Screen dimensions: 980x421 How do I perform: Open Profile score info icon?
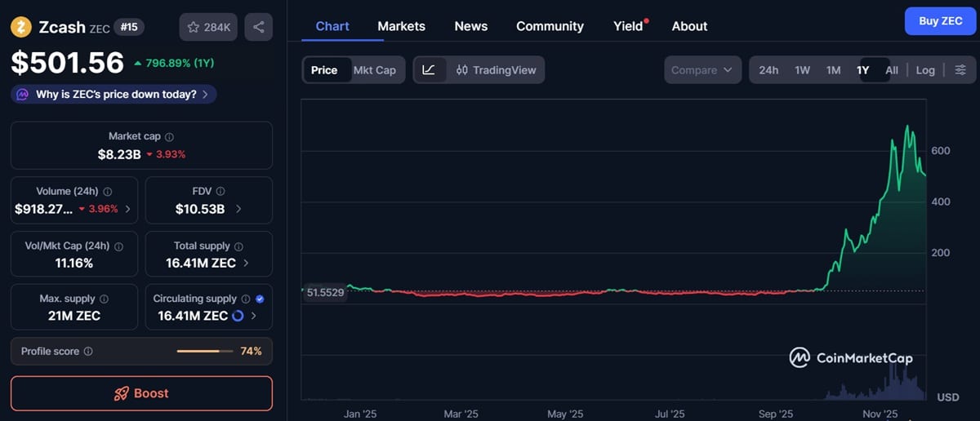pyautogui.click(x=88, y=352)
